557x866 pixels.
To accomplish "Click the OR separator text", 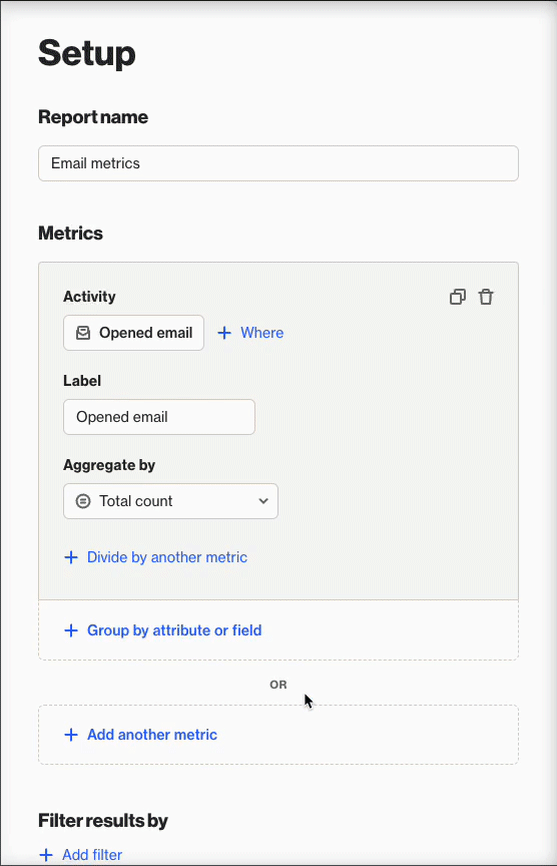I will [278, 684].
